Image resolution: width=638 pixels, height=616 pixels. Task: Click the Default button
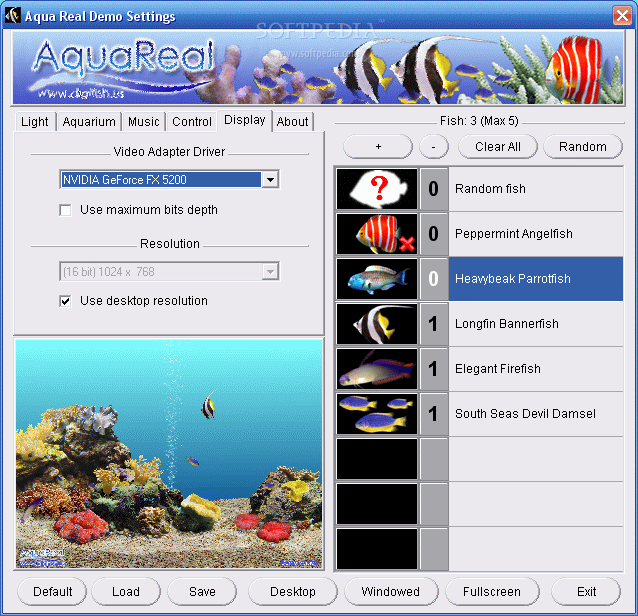pos(52,592)
